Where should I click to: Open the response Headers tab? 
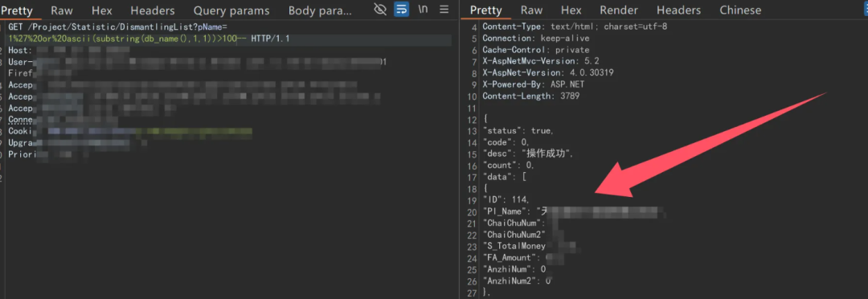(x=678, y=10)
